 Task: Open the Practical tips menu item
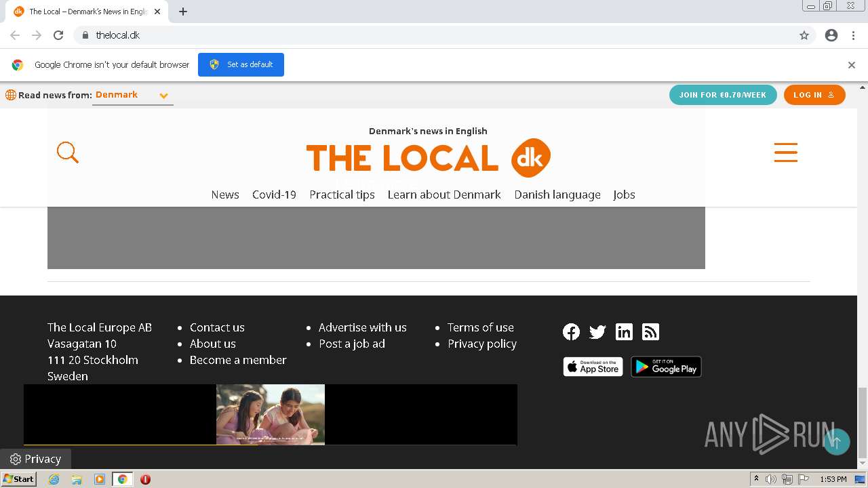[x=342, y=195]
